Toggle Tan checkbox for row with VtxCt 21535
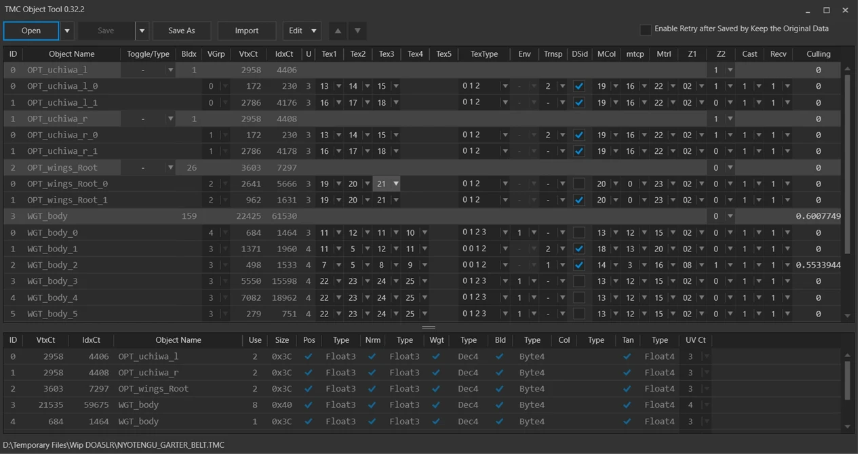868x454 pixels. [627, 405]
